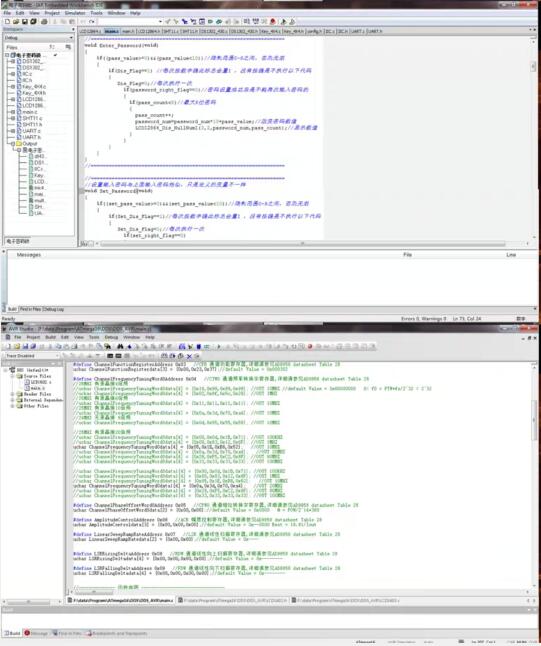
Task: Click Open folder icon in AVR Studio toolbar
Action: tap(17, 346)
